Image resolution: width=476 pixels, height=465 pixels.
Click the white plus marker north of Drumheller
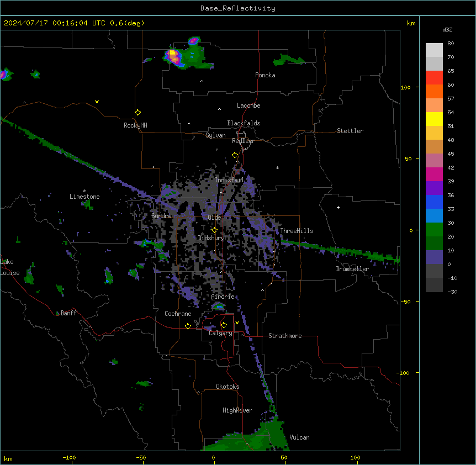pyautogui.click(x=338, y=207)
